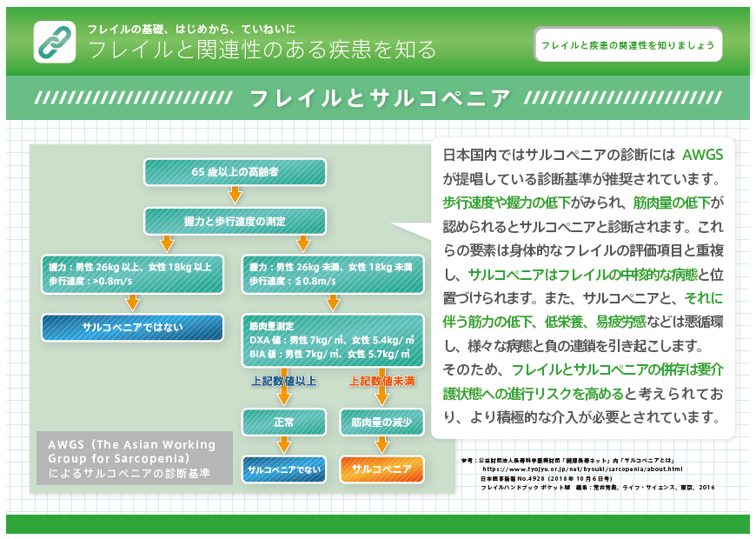Select the green phrase 筋肉量の低下
The image size is (756, 539).
672,203
